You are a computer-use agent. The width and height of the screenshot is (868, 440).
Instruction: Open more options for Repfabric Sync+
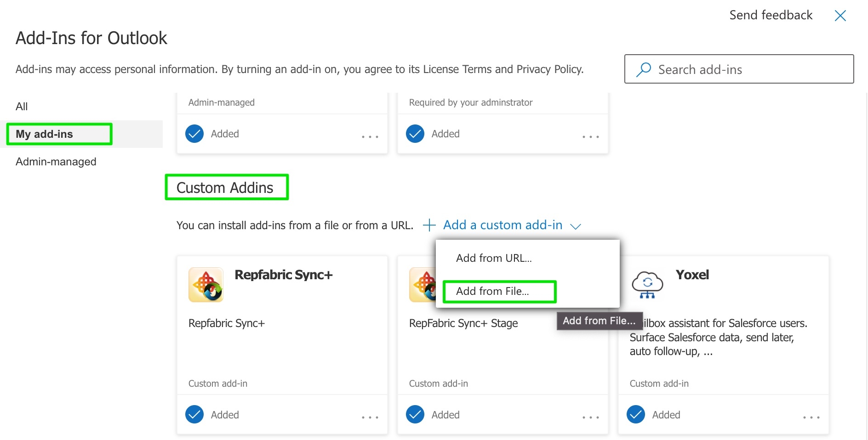pyautogui.click(x=370, y=417)
